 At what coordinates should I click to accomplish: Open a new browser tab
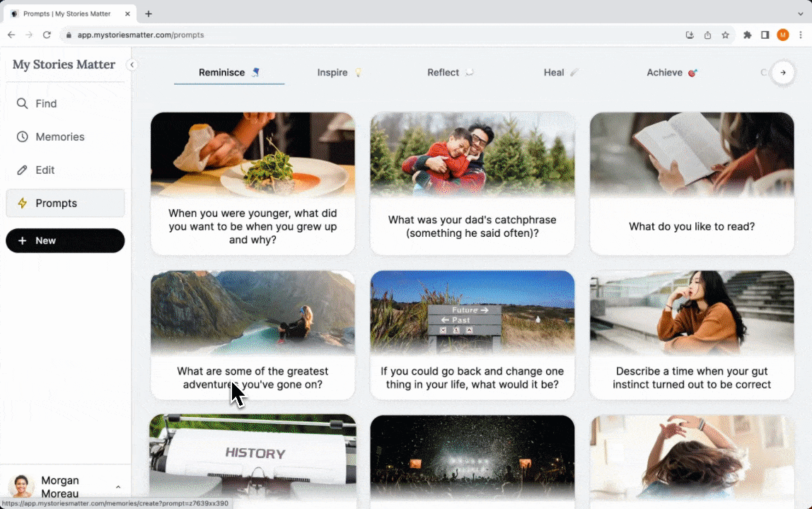[x=149, y=14]
